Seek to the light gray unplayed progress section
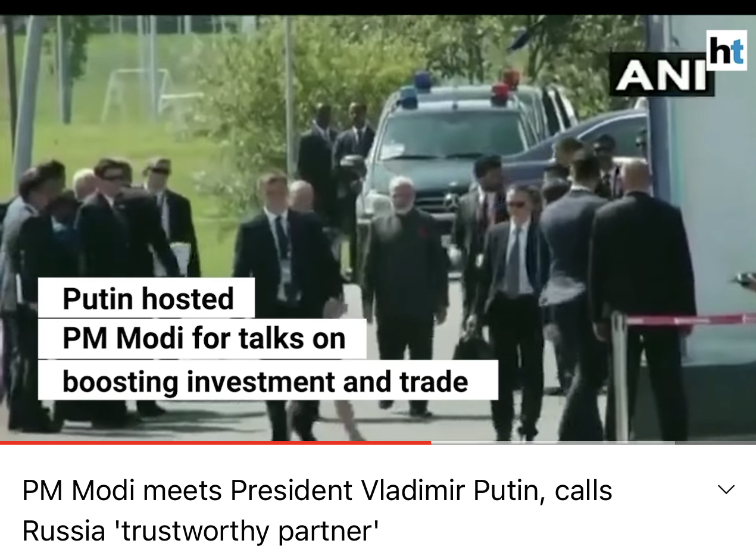The height and width of the screenshot is (559, 756). click(552, 442)
